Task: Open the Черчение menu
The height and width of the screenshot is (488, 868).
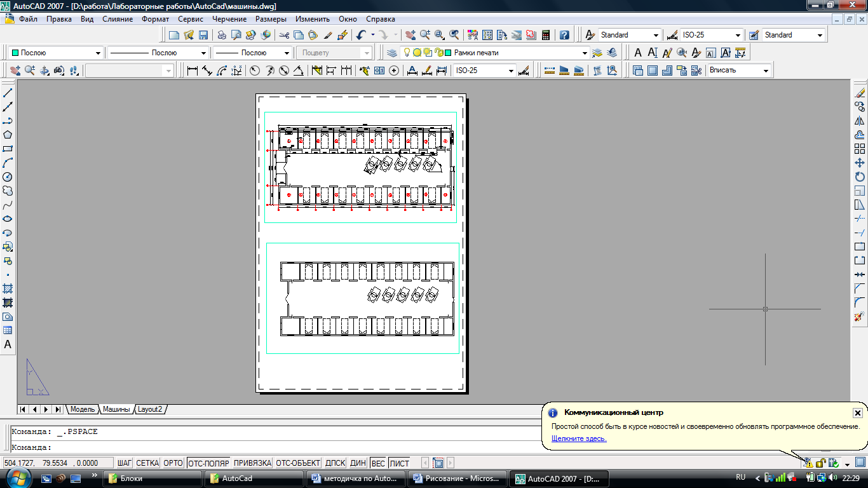Action: [x=229, y=19]
